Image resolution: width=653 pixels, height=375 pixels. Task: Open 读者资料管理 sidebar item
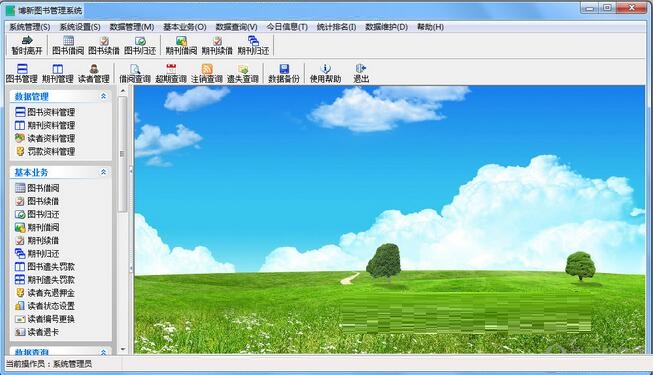pos(45,138)
